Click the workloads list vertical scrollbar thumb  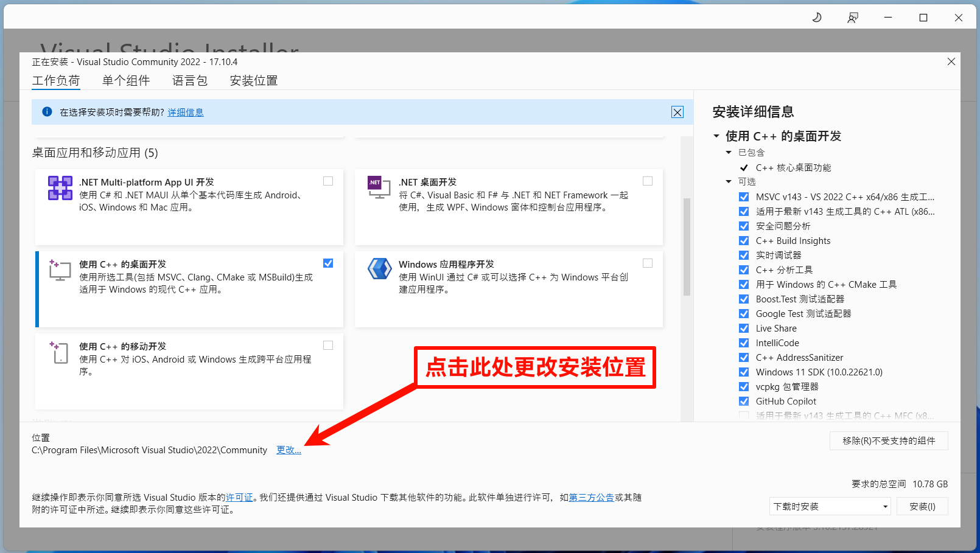687,246
